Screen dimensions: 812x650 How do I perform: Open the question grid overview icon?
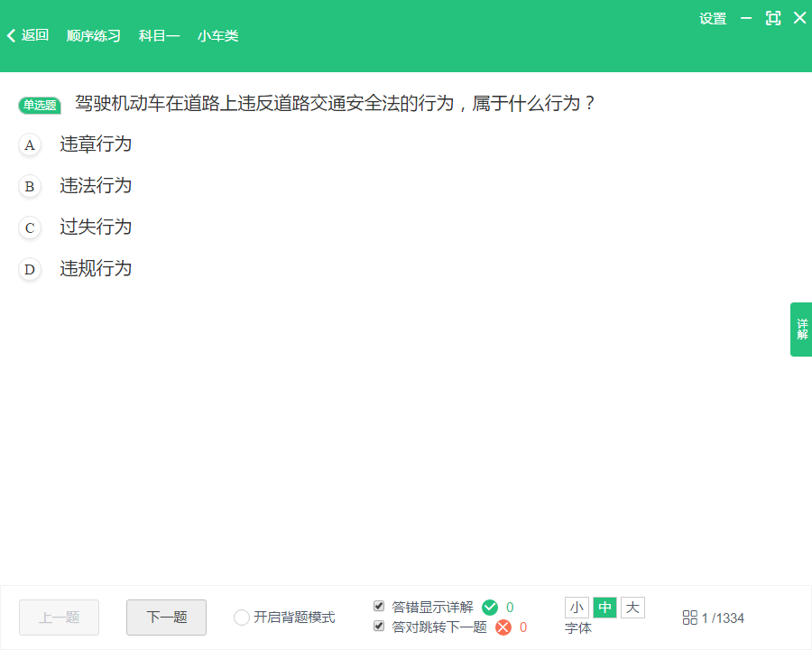tap(690, 617)
